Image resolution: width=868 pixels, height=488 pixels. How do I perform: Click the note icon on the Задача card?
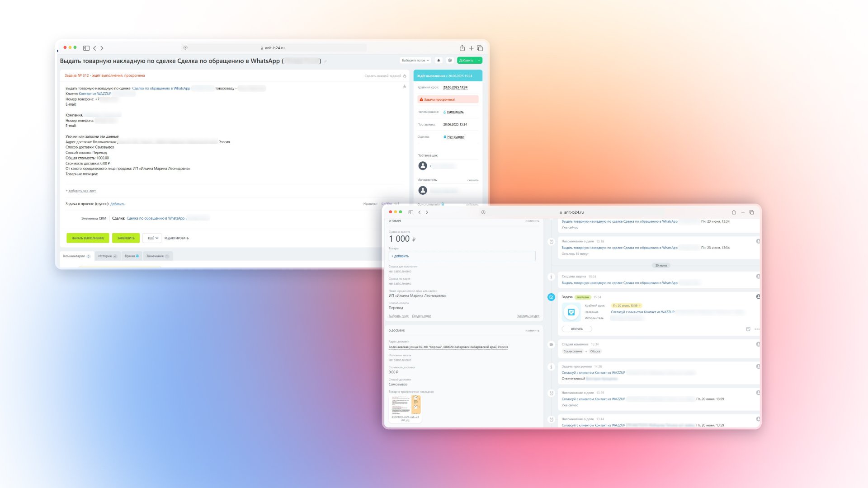tap(748, 329)
